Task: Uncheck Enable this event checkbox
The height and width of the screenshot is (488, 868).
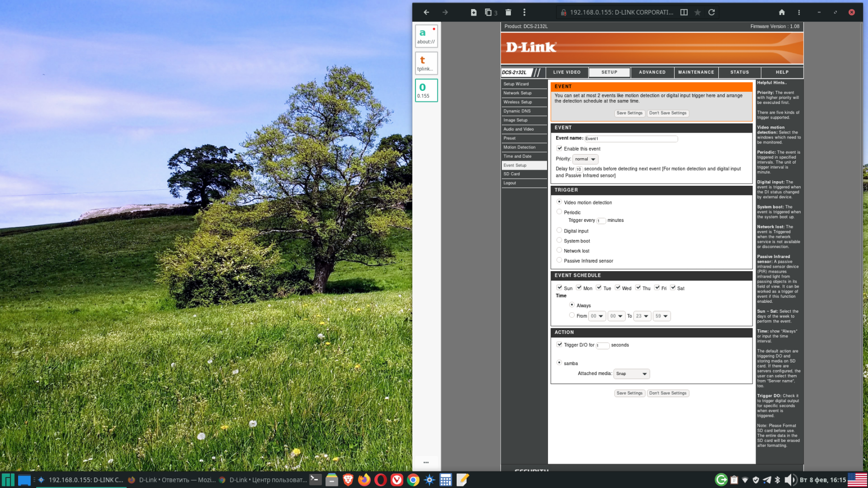Action: pyautogui.click(x=559, y=149)
